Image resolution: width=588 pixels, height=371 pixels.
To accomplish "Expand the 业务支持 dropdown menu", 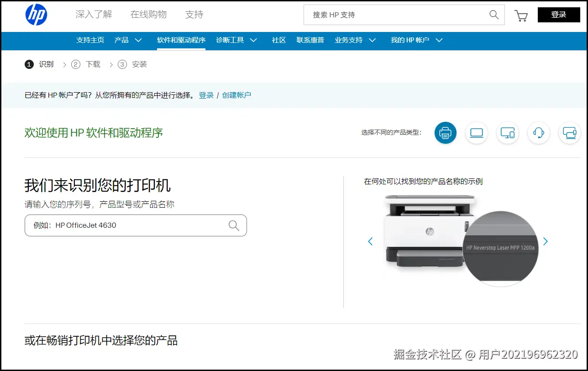I will click(x=355, y=40).
